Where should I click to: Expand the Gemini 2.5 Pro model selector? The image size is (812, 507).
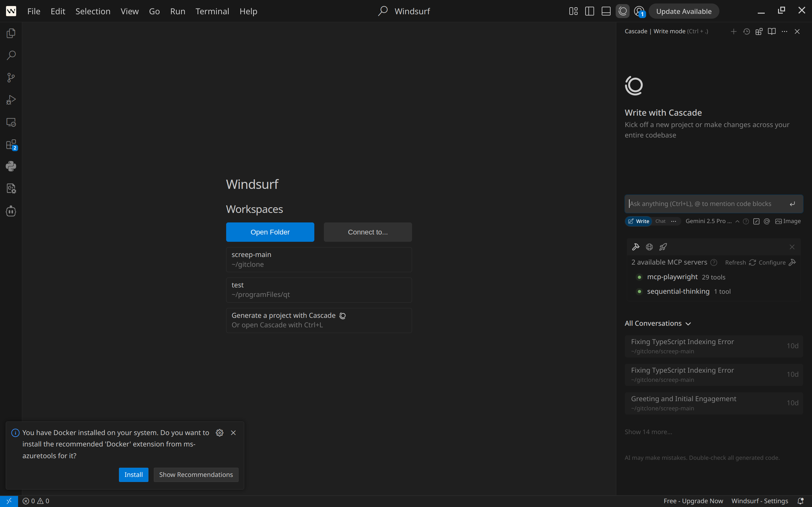712,221
